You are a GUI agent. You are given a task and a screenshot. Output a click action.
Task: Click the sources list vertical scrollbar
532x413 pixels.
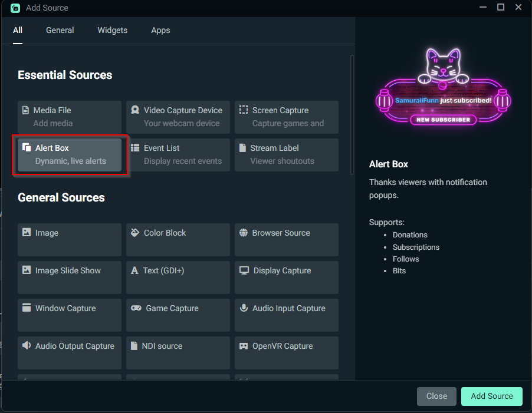click(x=352, y=115)
